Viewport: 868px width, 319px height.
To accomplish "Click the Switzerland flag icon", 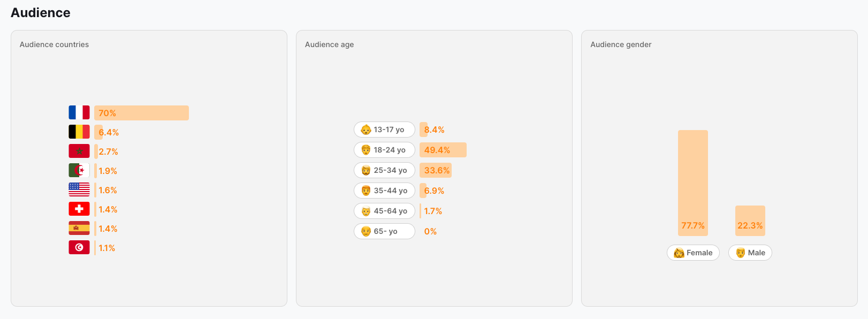I will click(79, 209).
